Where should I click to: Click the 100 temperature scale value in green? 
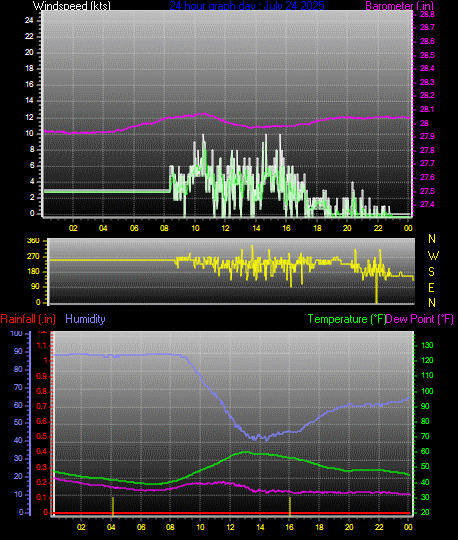[x=427, y=391]
